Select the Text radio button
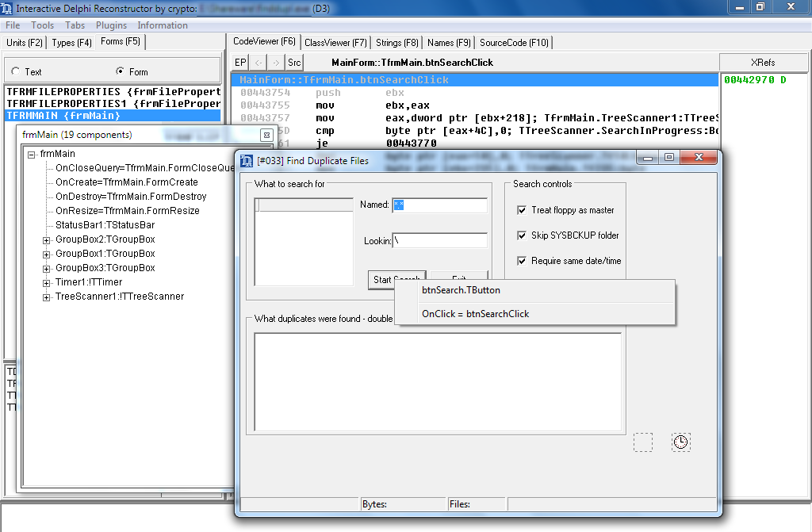Image resolution: width=812 pixels, height=532 pixels. point(16,71)
